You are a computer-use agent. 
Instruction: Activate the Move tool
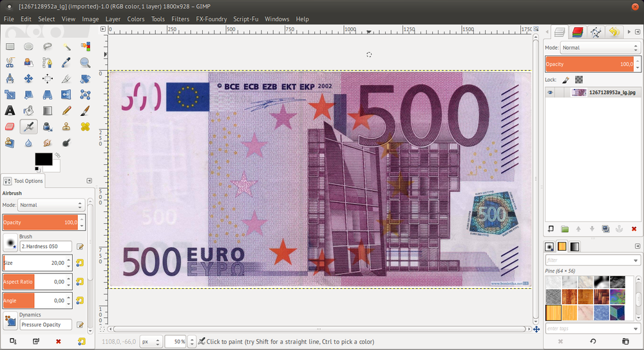pos(29,79)
